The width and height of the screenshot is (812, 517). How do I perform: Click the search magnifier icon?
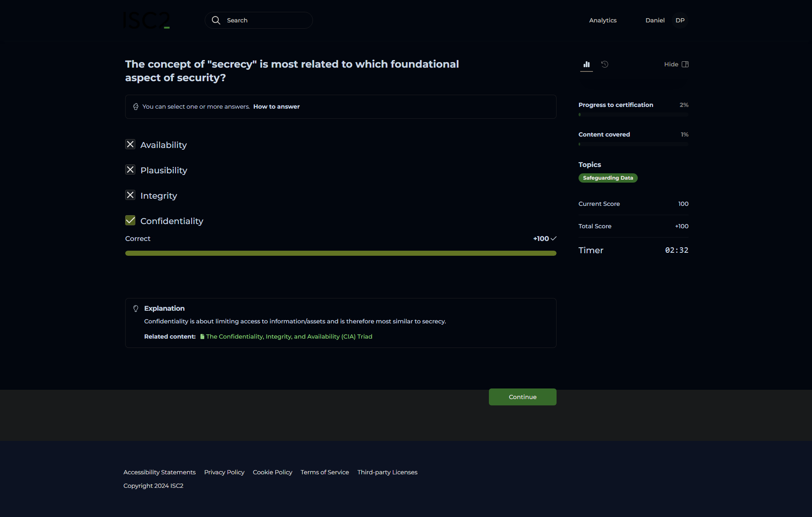point(216,20)
